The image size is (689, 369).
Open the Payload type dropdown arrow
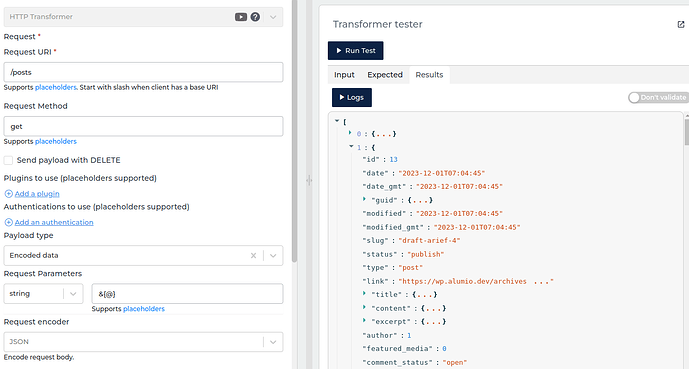[273, 256]
